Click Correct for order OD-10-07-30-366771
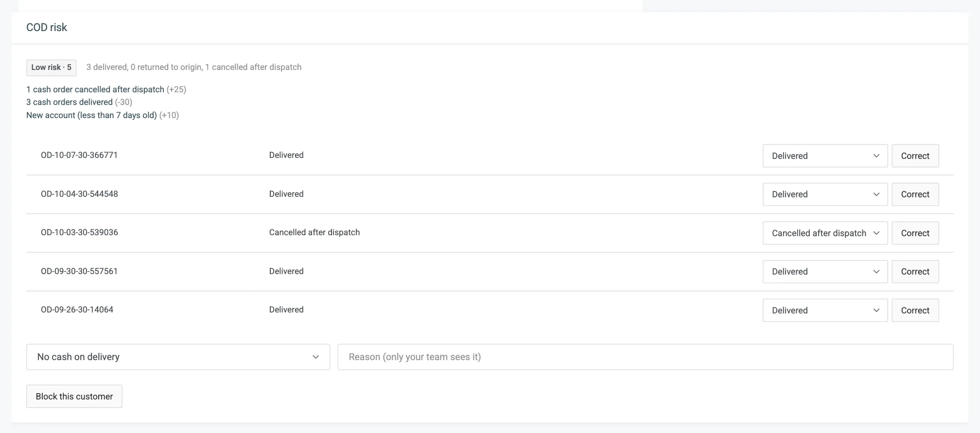This screenshot has width=980, height=433. (x=915, y=156)
